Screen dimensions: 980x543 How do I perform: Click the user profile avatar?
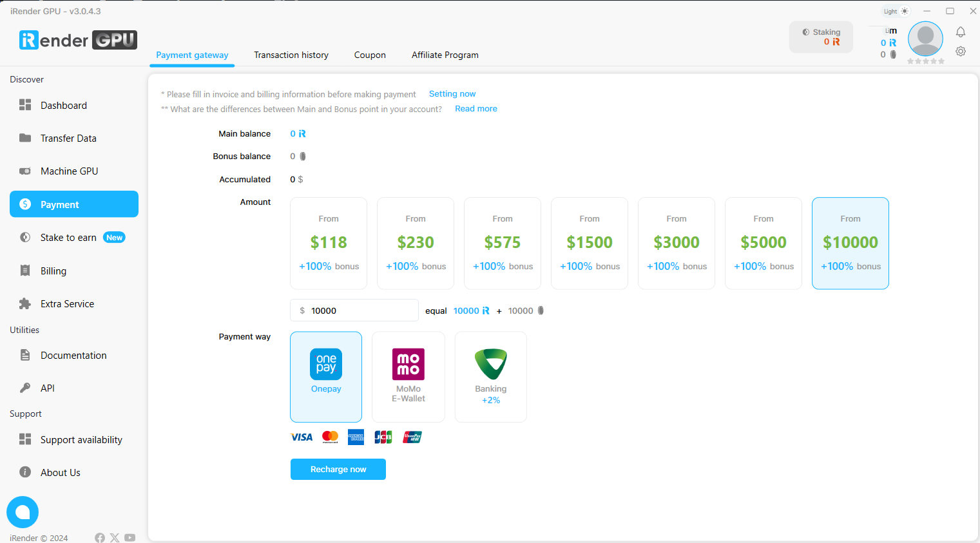point(925,39)
